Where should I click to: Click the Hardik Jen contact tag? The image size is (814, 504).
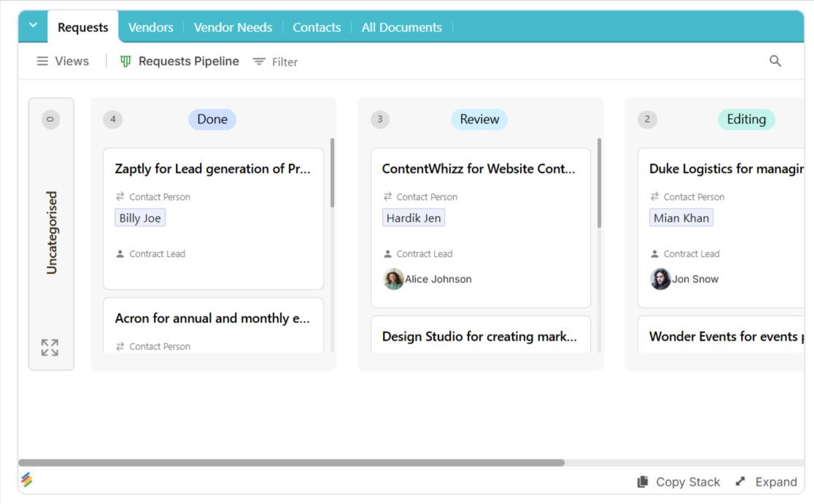tap(414, 218)
